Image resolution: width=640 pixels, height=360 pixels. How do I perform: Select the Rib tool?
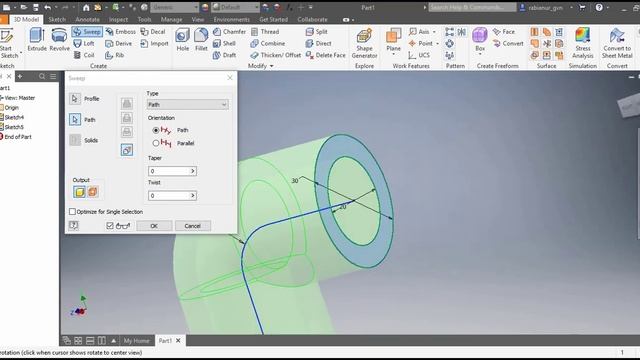[114, 55]
